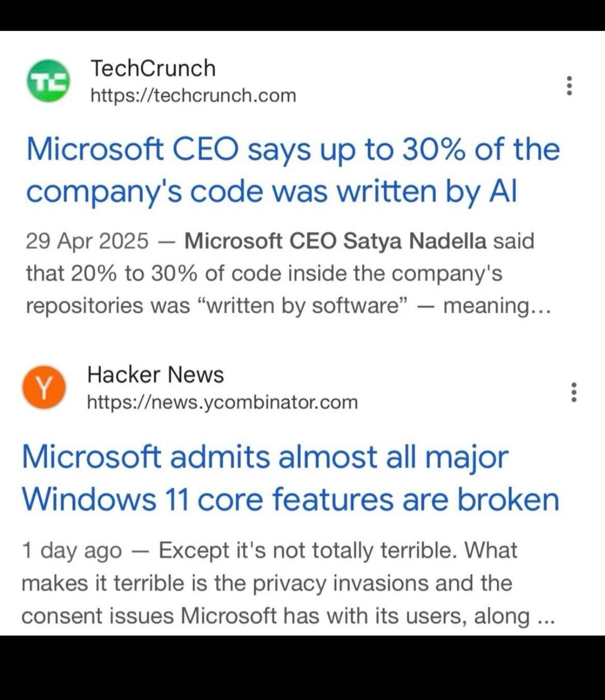The image size is (605, 700).
Task: Click the TechCrunch site name
Action: click(153, 68)
